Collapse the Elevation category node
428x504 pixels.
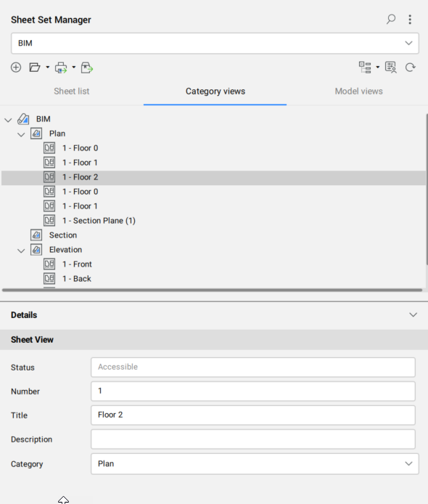(21, 251)
